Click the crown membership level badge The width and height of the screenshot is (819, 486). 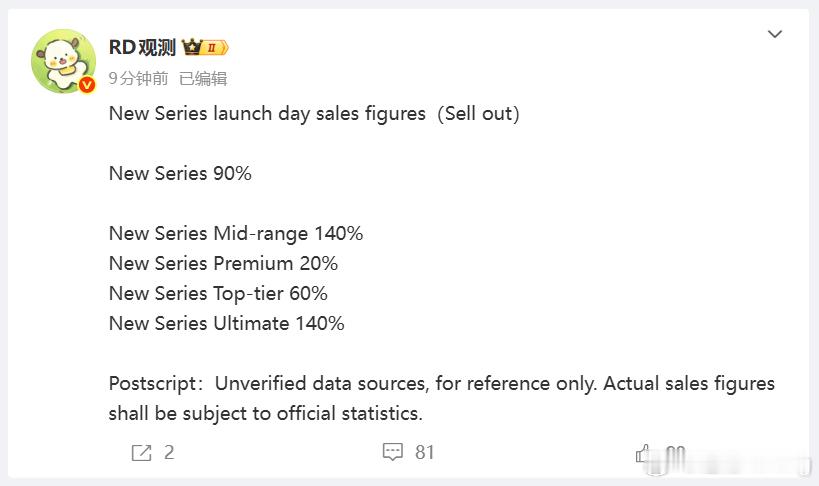204,47
